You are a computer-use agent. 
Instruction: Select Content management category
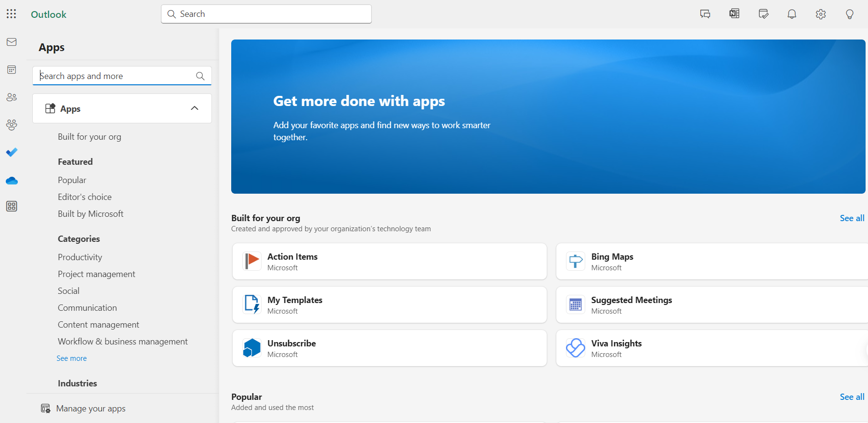point(98,325)
